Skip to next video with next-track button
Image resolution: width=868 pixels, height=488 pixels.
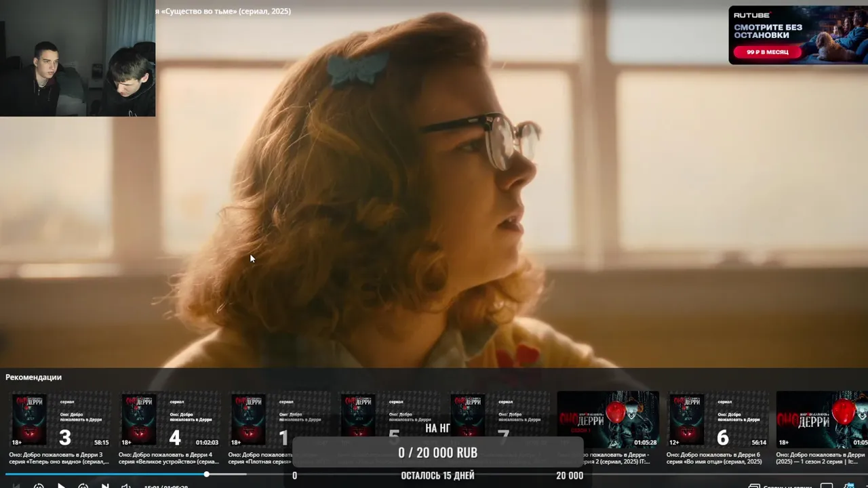tap(105, 485)
